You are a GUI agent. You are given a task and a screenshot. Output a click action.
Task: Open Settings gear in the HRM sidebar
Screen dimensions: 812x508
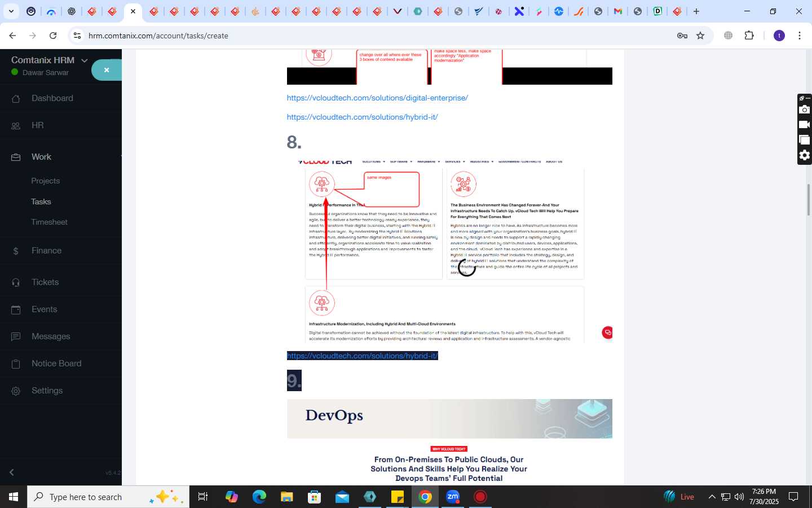click(x=16, y=391)
